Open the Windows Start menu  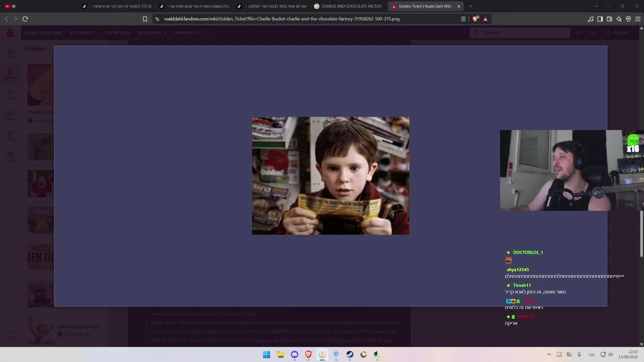[267, 355]
